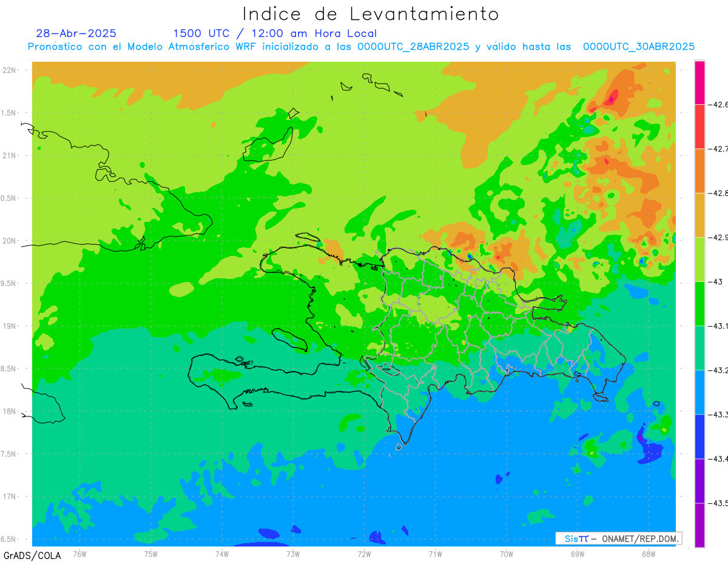Image resolution: width=728 pixels, height=562 pixels.
Task: Click the '-42.6' color bar value
Action: 719,105
